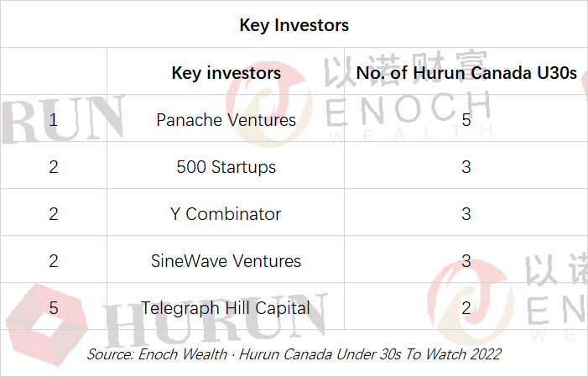This screenshot has width=588, height=377.
Task: Click count 3 in Y Combinator row
Action: [466, 214]
